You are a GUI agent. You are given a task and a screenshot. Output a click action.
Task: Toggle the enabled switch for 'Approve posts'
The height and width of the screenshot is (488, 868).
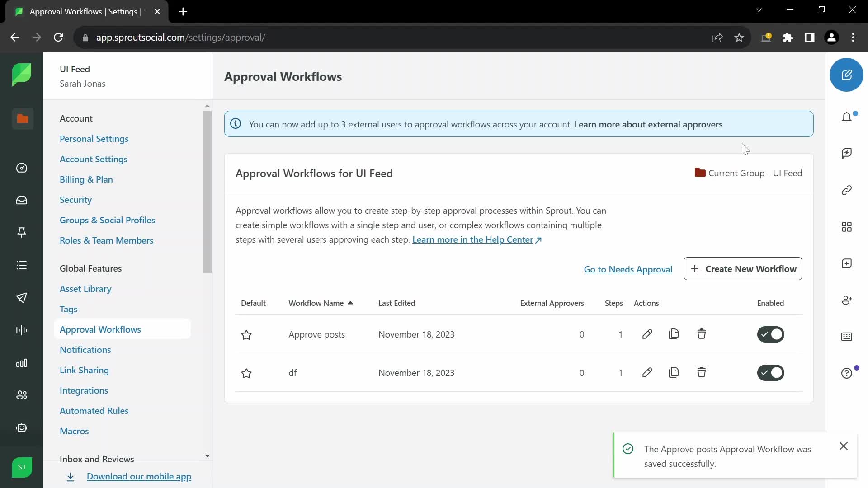770,334
